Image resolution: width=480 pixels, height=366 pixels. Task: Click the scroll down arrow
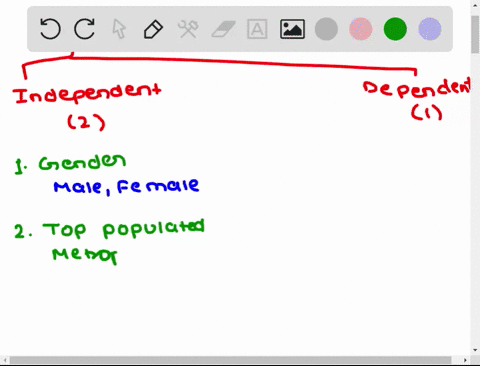tap(475, 350)
